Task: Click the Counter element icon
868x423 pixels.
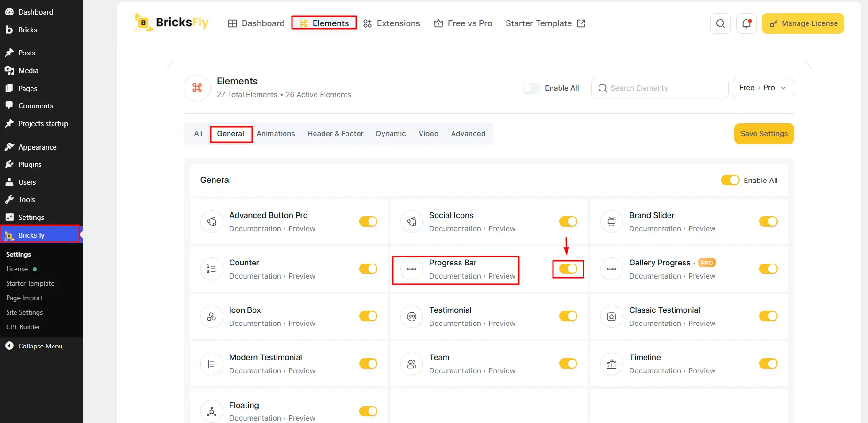Action: tap(212, 269)
